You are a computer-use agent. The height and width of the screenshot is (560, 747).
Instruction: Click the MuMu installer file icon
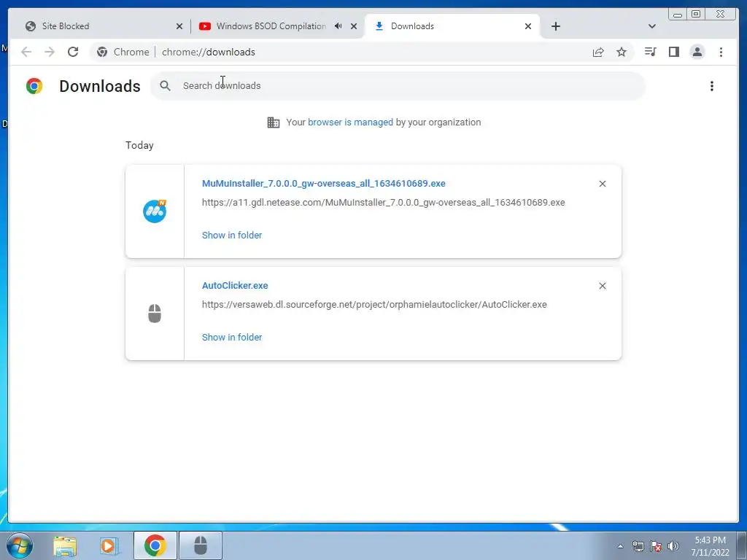[x=155, y=211]
